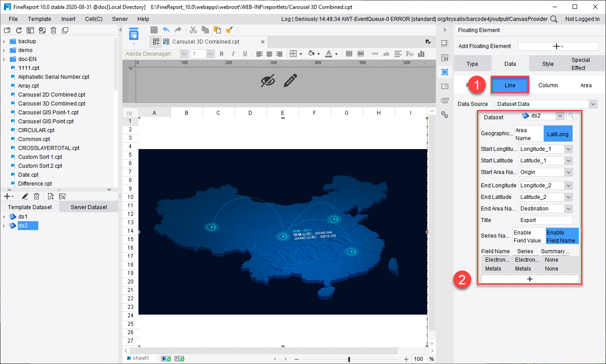Open the Template menu

tap(39, 19)
